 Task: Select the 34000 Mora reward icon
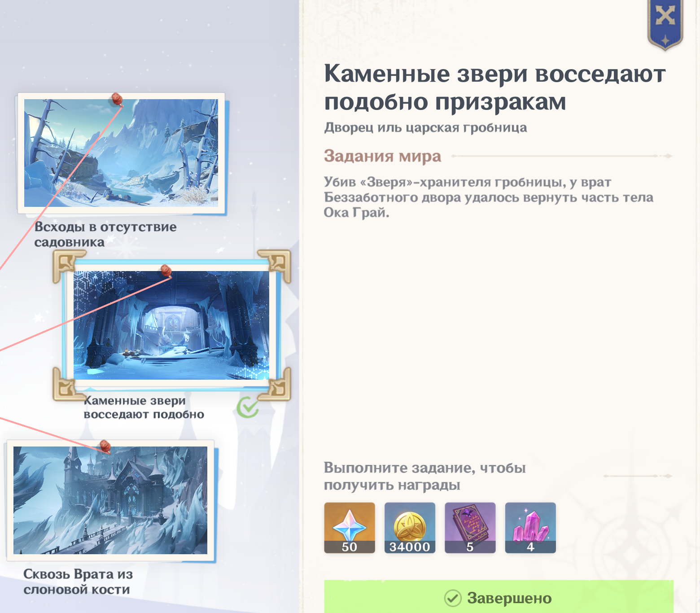[410, 528]
